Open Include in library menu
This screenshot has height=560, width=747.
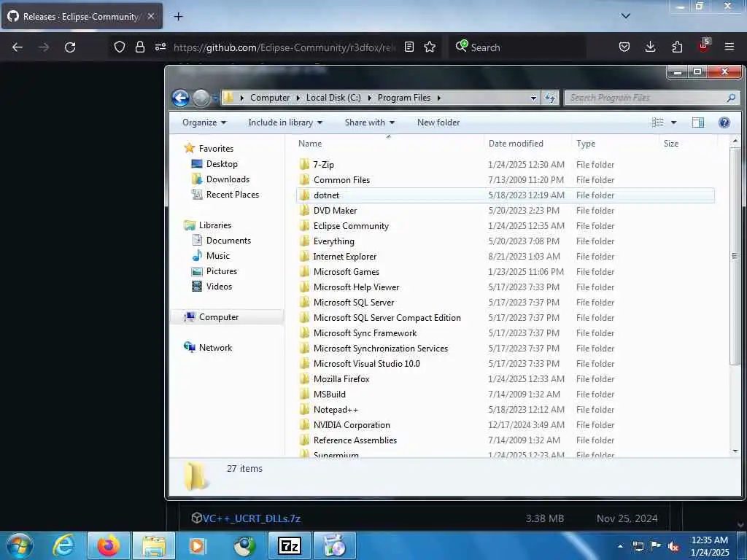pos(285,122)
